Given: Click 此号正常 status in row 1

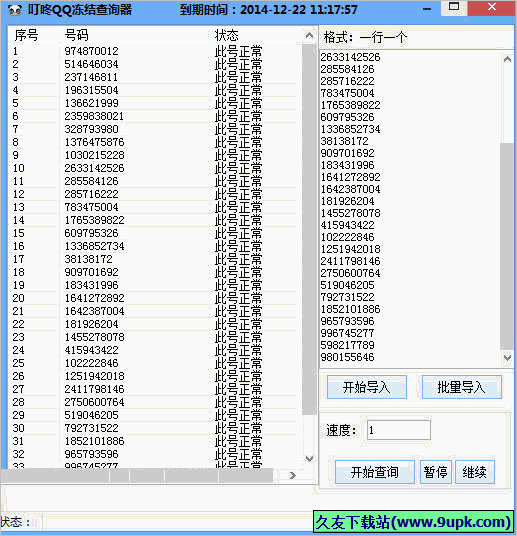Looking at the screenshot, I should tap(238, 51).
